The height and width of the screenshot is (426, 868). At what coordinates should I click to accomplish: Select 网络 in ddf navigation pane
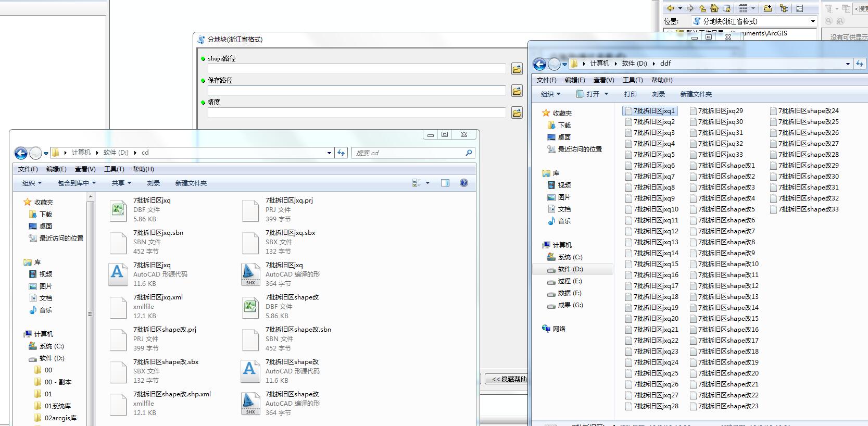point(553,329)
